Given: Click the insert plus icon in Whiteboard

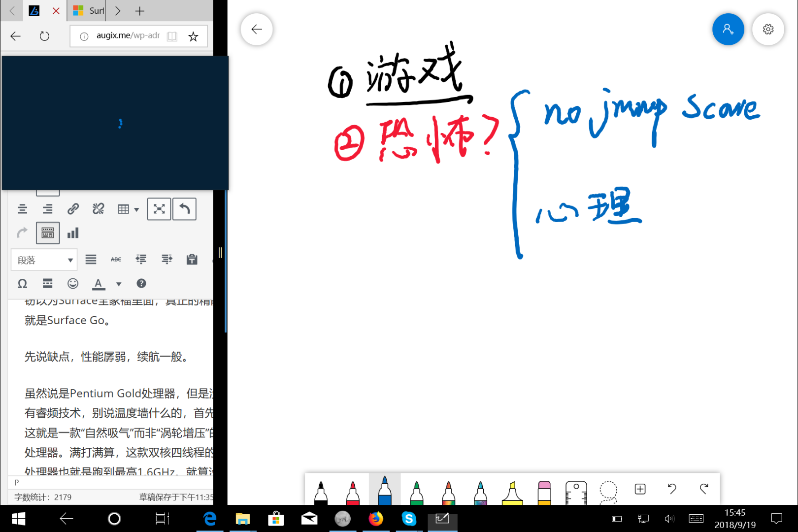Looking at the screenshot, I should 640,489.
